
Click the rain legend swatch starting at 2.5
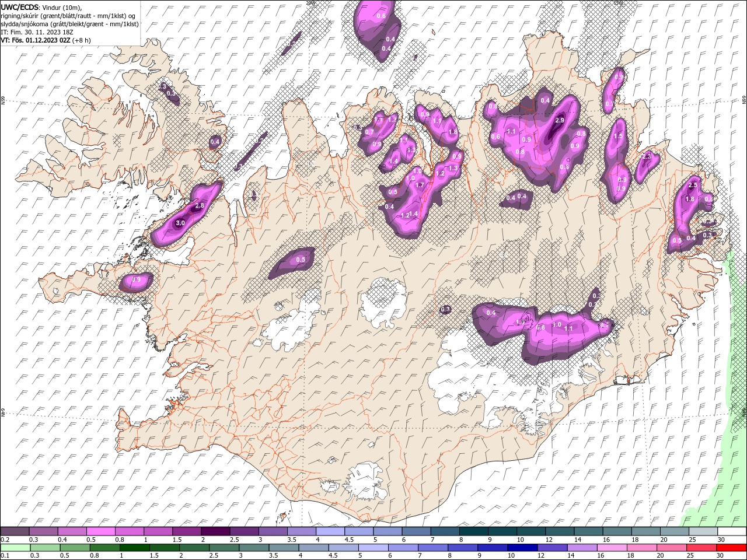pos(225,548)
